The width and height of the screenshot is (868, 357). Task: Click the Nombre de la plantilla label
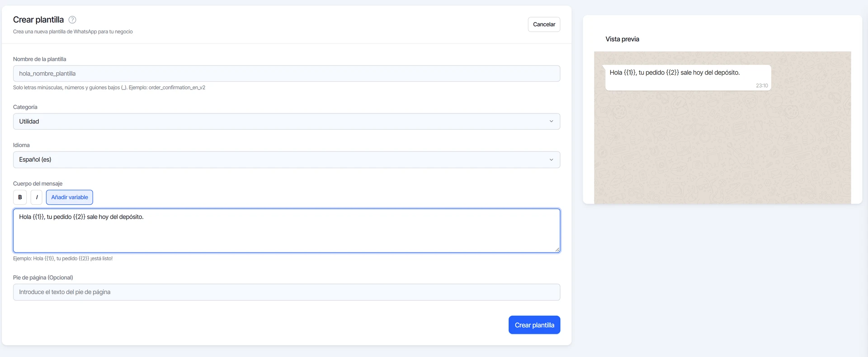point(39,59)
